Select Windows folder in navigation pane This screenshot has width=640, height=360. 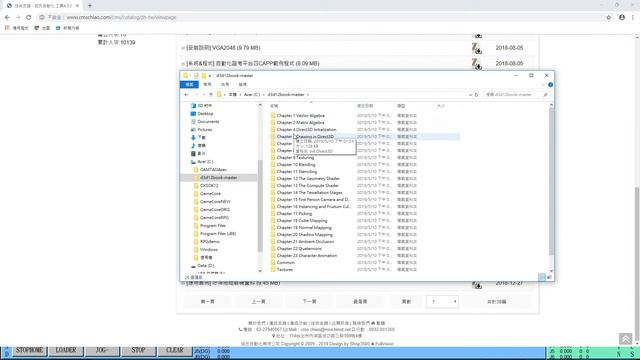(206, 250)
